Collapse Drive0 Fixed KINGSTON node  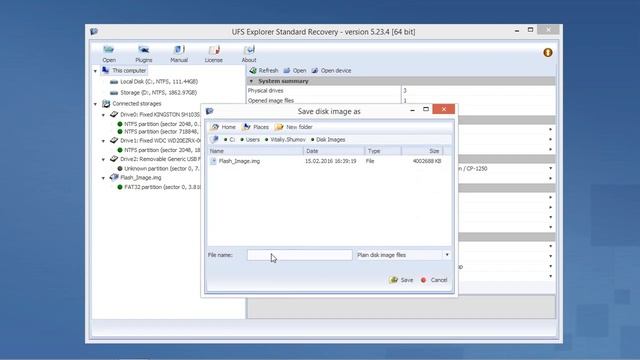104,115
